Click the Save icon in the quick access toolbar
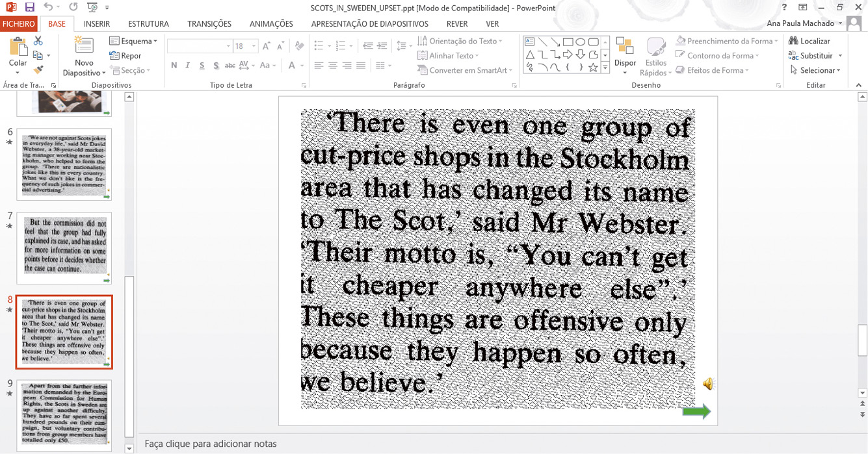The image size is (868, 454). 29,7
